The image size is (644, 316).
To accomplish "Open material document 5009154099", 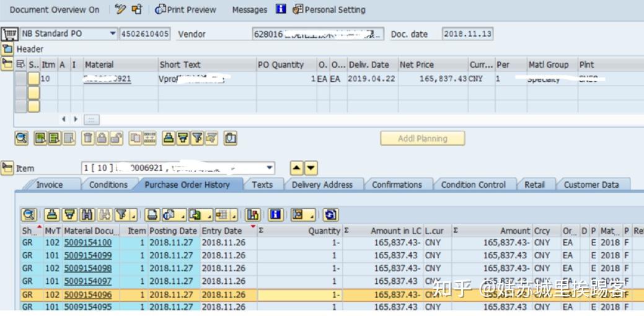I will pos(88,255).
